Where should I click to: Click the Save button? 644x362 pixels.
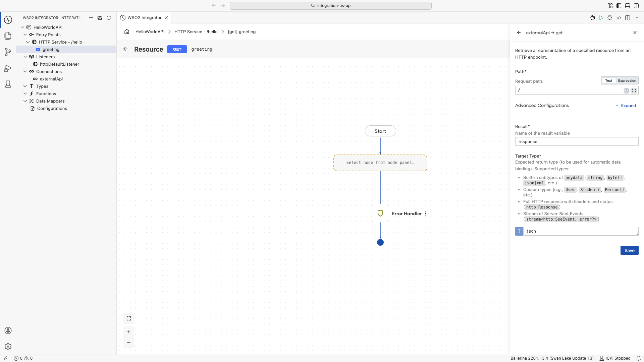(x=630, y=250)
